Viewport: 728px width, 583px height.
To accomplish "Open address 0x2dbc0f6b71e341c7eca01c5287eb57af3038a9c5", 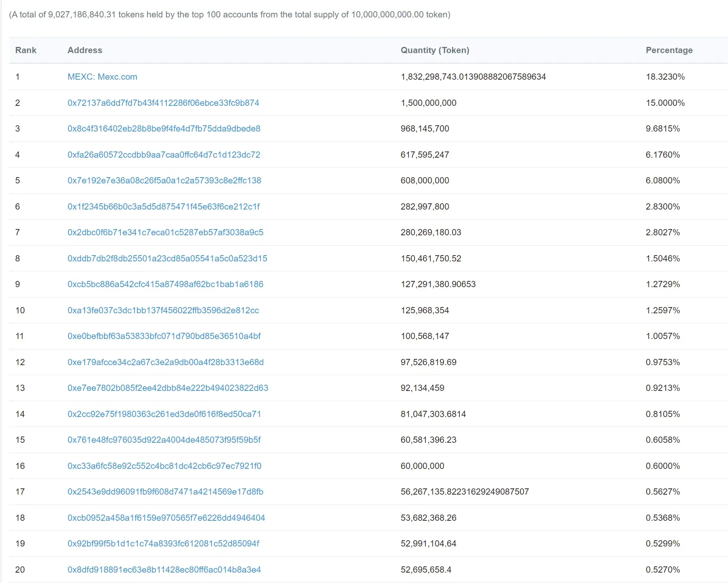I will 165,232.
